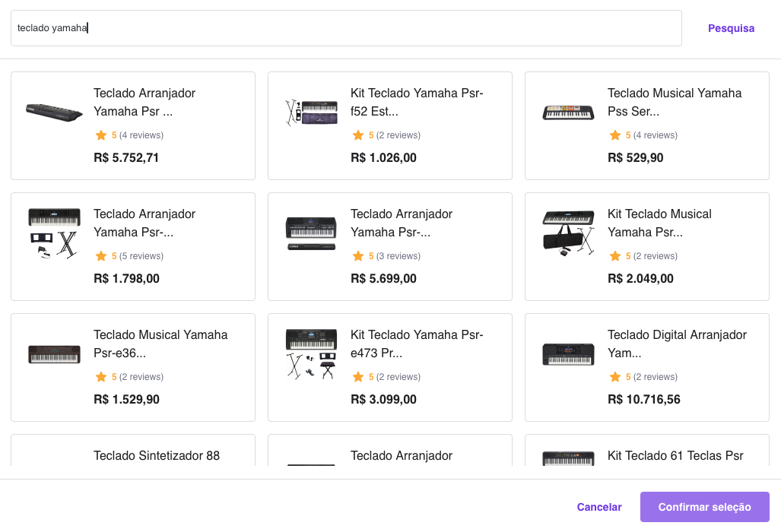Viewport: 781px width, 532px height.
Task: Click the Cancelar link
Action: (598, 506)
